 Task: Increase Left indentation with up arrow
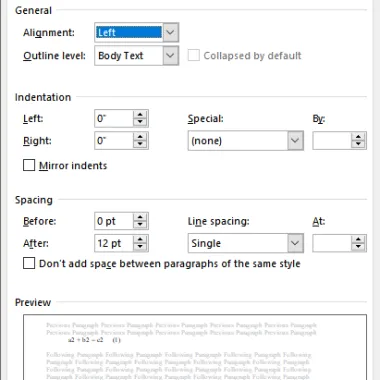coord(140,114)
